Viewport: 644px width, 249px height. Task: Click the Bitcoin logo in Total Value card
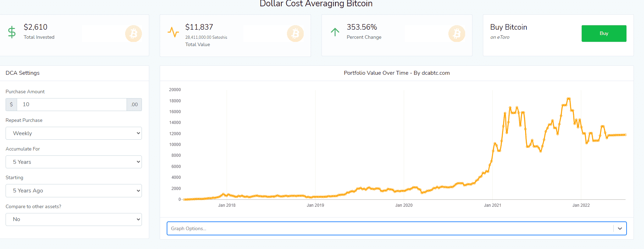coord(295,34)
